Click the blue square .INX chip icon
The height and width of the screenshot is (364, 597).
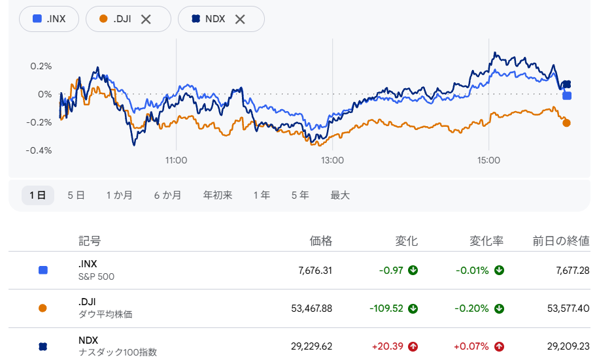coord(37,19)
